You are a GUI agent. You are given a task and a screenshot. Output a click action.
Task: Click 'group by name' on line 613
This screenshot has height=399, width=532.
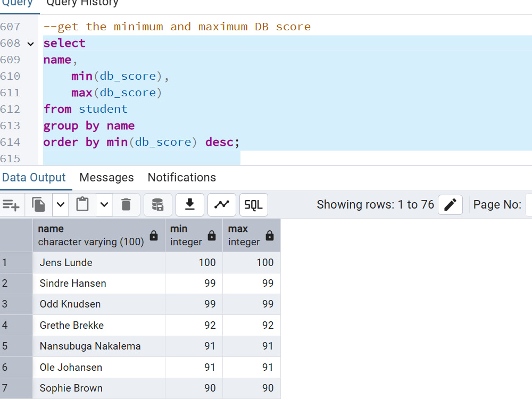(x=89, y=126)
